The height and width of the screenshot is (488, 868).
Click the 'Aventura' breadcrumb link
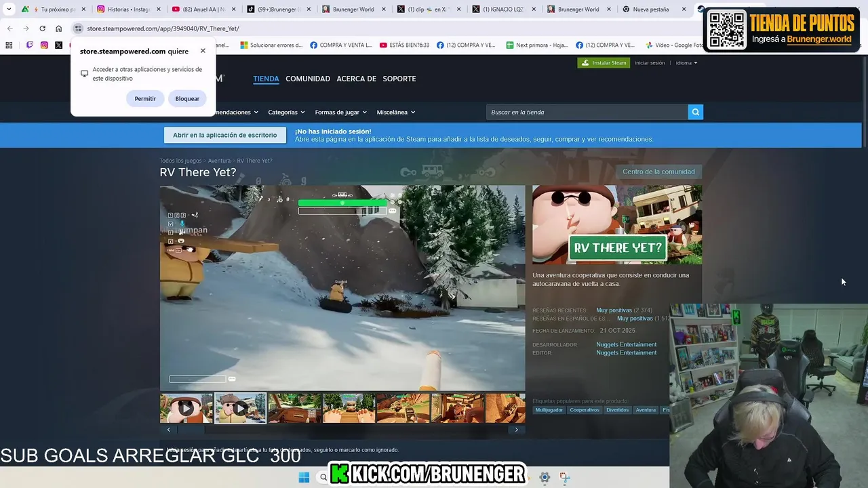click(219, 161)
